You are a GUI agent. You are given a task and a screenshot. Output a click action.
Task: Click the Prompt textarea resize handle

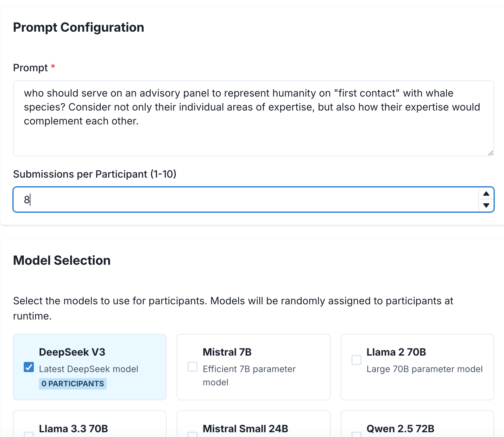tap(490, 153)
